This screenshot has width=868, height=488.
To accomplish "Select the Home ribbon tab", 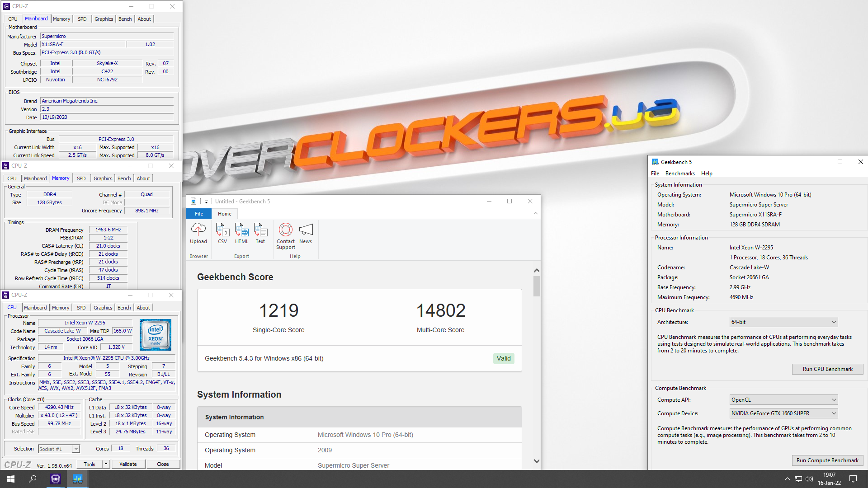I will pos(225,214).
